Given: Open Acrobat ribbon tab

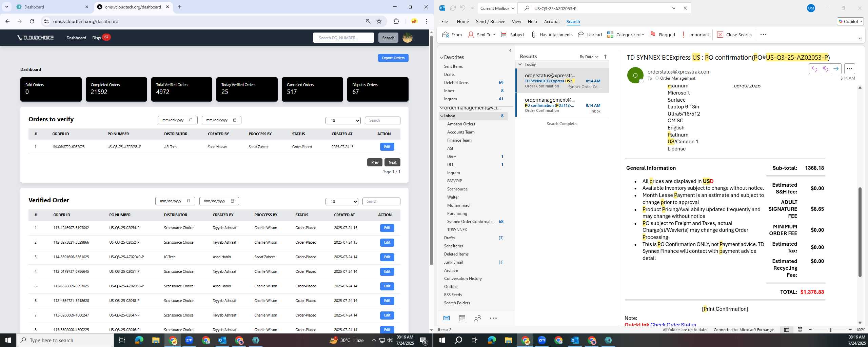Looking at the screenshot, I should (552, 21).
